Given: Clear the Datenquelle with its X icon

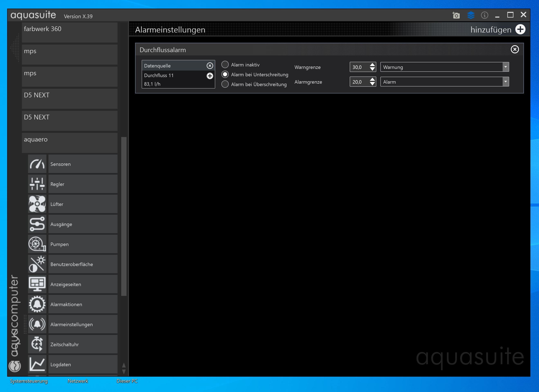Looking at the screenshot, I should click(x=210, y=66).
